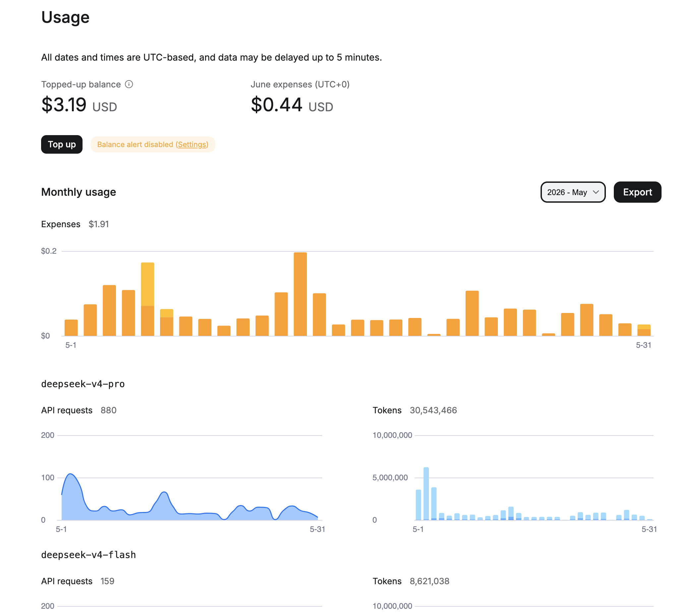Click the Expenses $1.91 total
The image size is (696, 616).
(99, 224)
